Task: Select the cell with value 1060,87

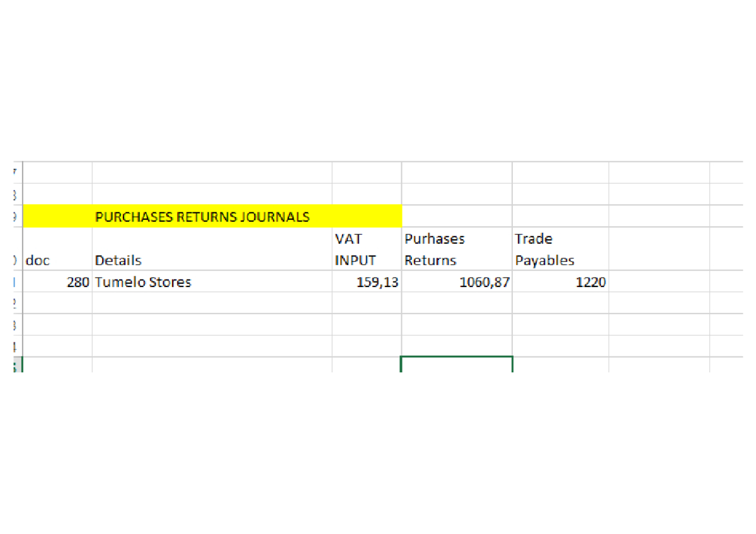Action: point(457,281)
